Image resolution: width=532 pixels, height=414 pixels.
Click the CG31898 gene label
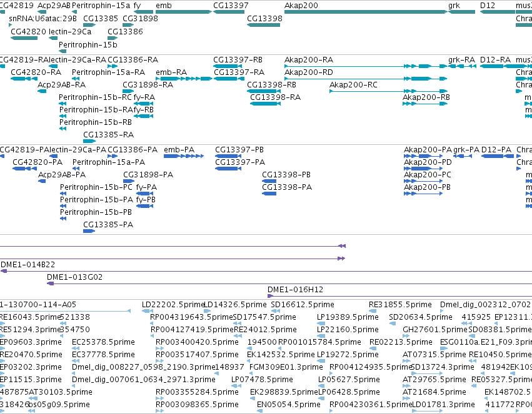(140, 19)
